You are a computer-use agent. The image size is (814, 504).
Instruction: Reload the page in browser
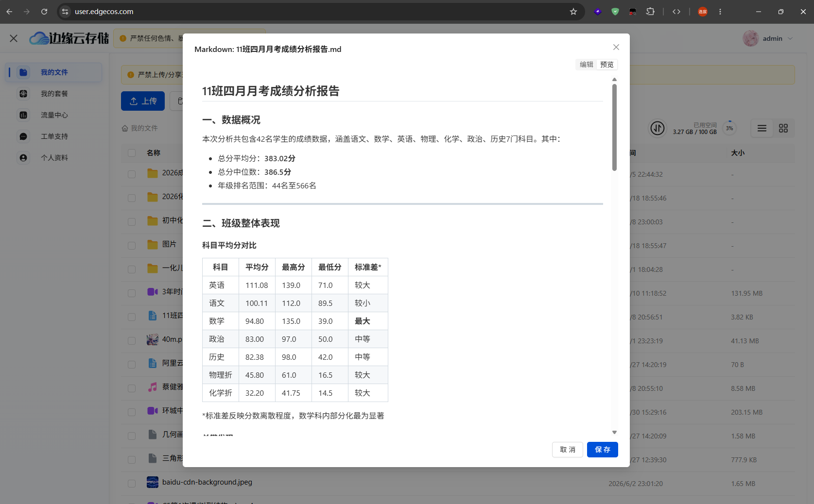(x=44, y=12)
